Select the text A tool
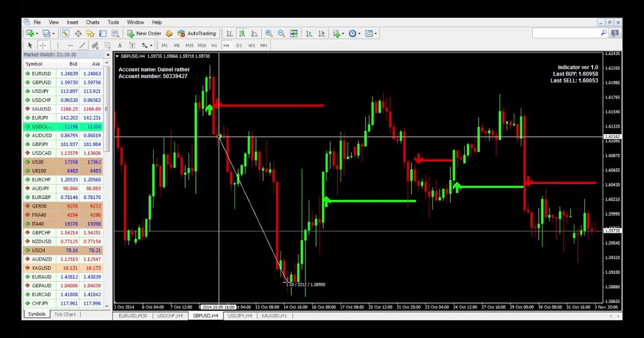644x338 pixels. tap(119, 46)
